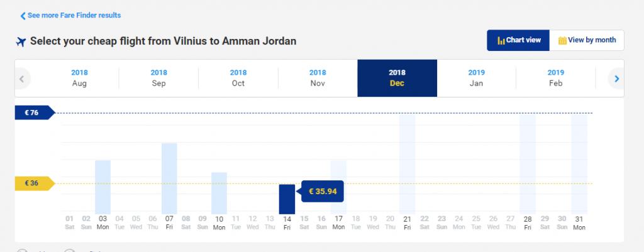644x252 pixels.
Task: Click the 31 Mon date label
Action: click(x=579, y=222)
